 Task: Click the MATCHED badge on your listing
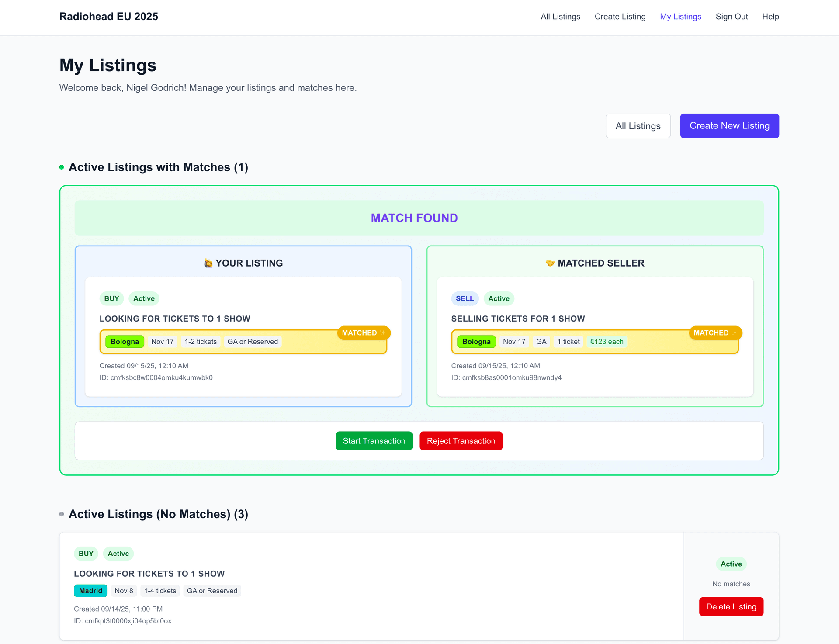364,333
